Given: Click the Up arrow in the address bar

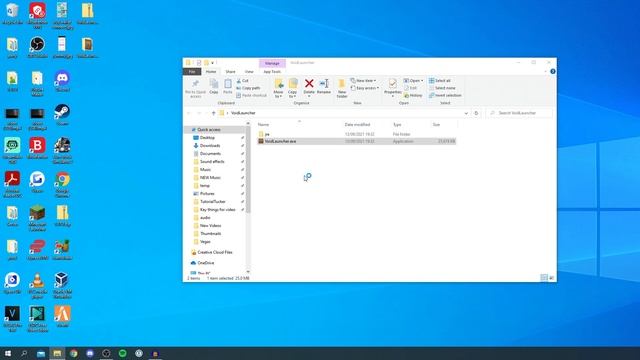Looking at the screenshot, I should (213, 113).
